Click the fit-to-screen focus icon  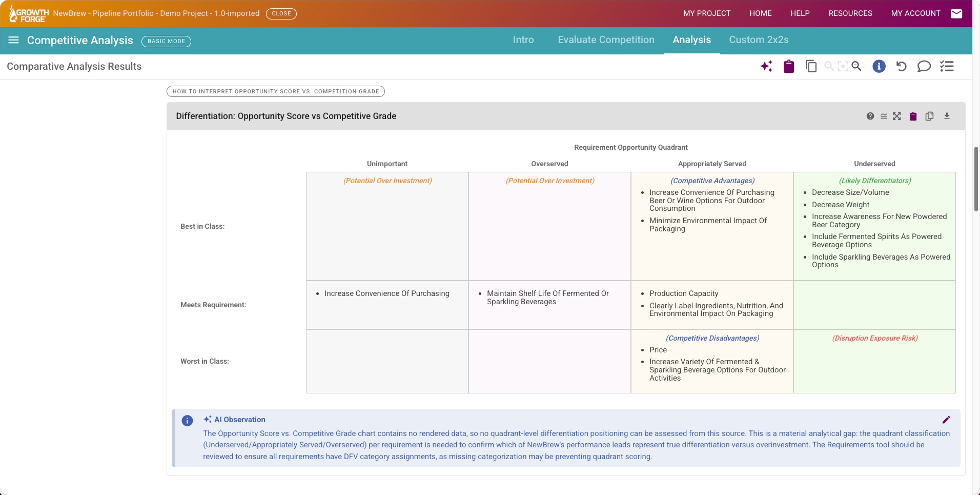[843, 66]
